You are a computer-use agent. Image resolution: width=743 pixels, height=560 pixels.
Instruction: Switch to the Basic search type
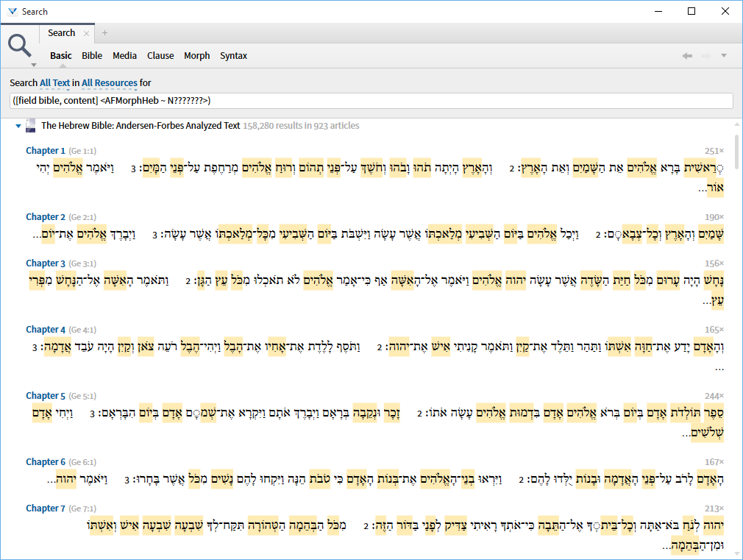point(61,55)
